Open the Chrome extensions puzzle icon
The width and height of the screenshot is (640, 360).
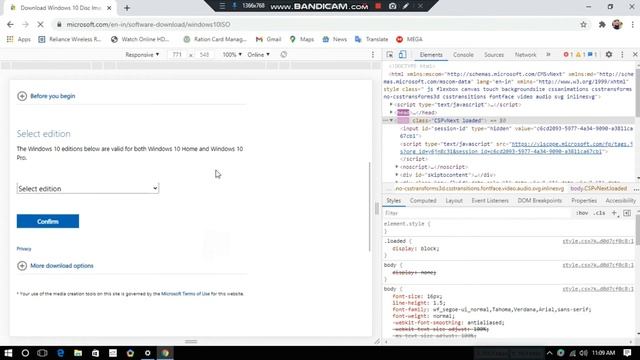[602, 24]
